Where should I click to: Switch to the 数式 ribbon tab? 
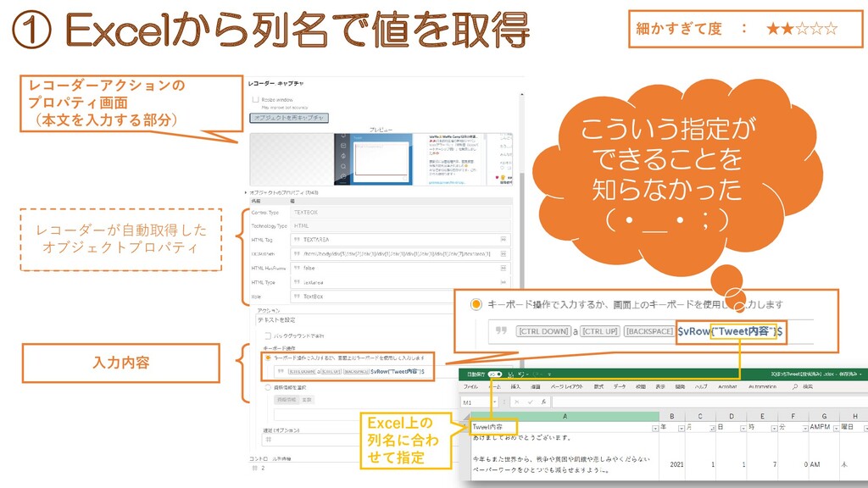(x=599, y=386)
